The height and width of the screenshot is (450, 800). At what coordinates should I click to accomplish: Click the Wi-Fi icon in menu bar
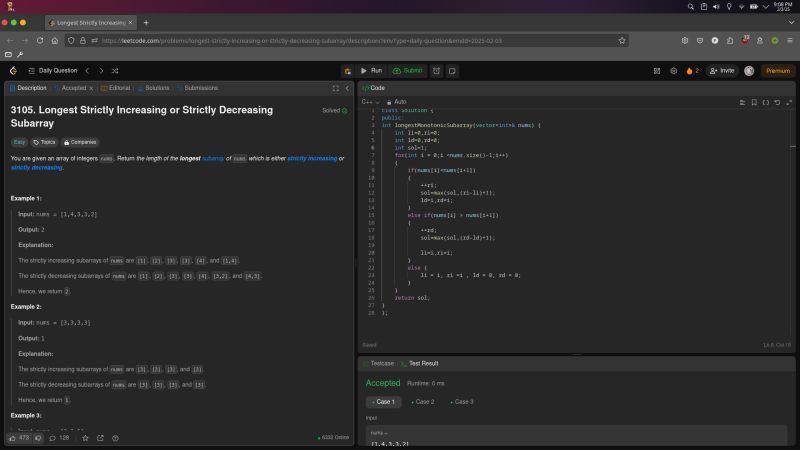click(741, 7)
